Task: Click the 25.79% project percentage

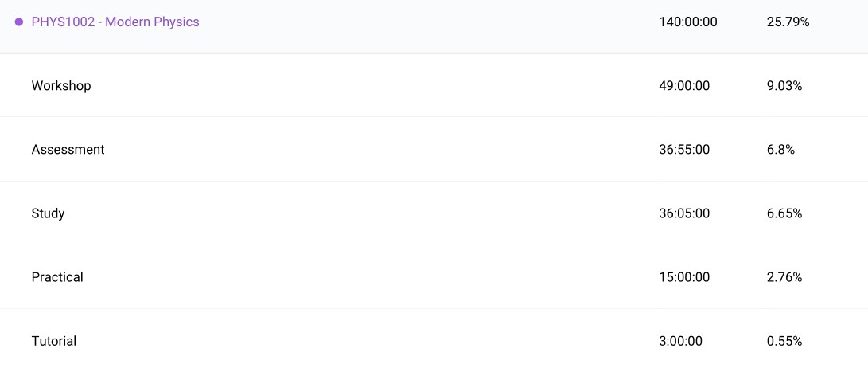Action: tap(788, 22)
